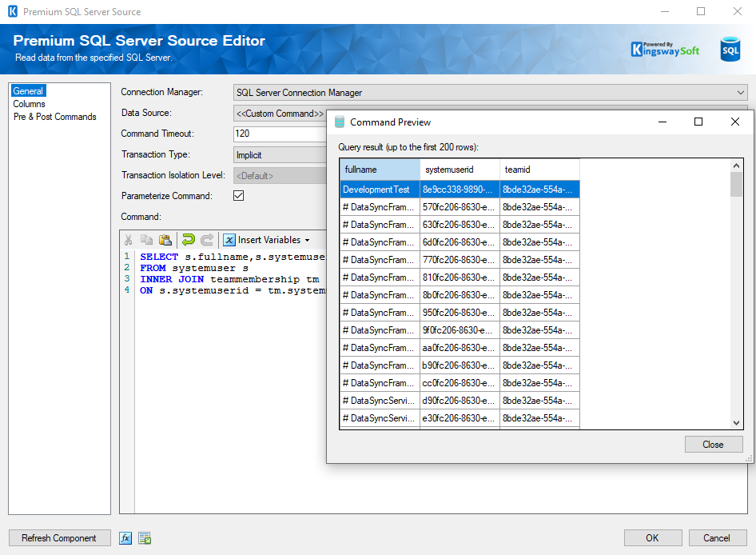Click the Refresh Component button
Viewport: 756px width, 555px height.
(59, 538)
